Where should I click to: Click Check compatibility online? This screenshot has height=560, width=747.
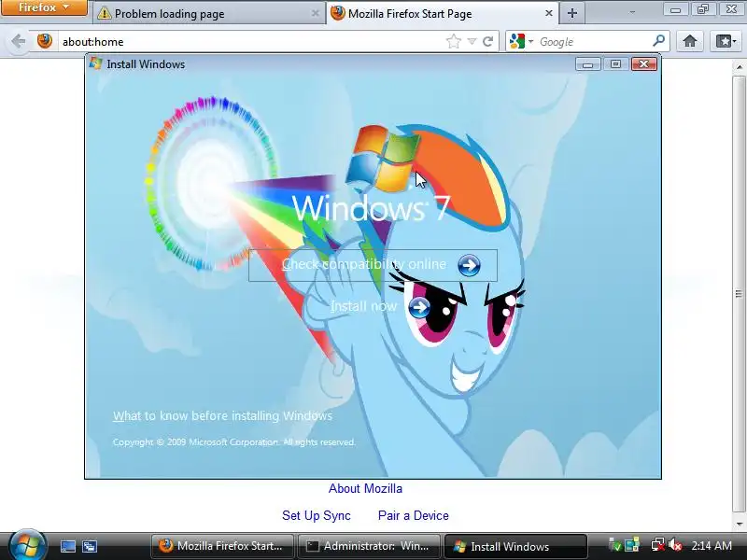(373, 265)
